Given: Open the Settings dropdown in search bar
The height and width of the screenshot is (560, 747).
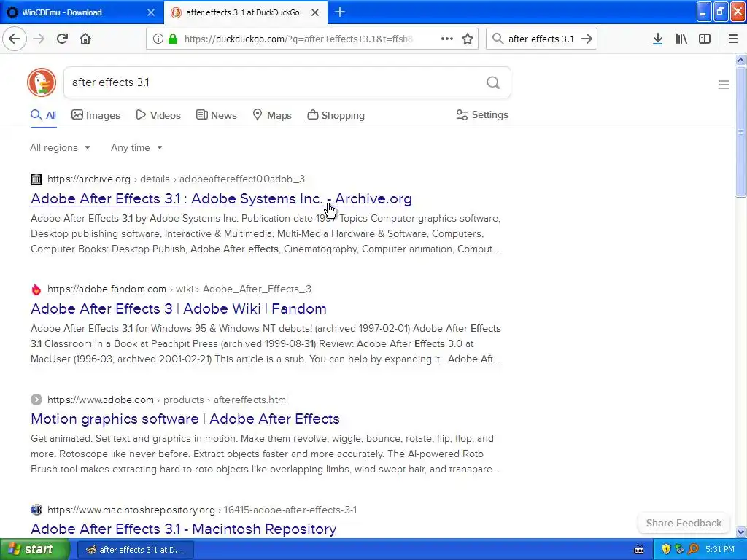Looking at the screenshot, I should (482, 114).
